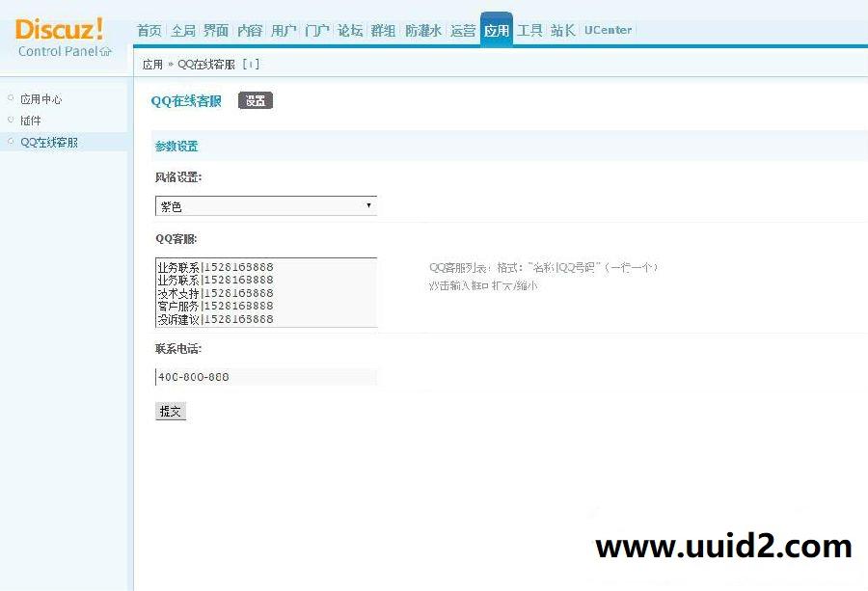Select 应用中心 in the left sidebar
This screenshot has width=868, height=591.
pos(41,98)
